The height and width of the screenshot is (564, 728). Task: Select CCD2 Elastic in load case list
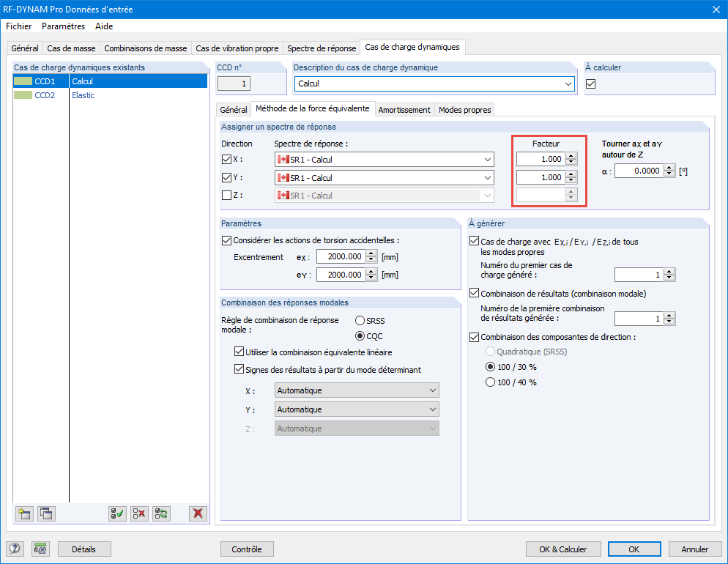pos(111,95)
